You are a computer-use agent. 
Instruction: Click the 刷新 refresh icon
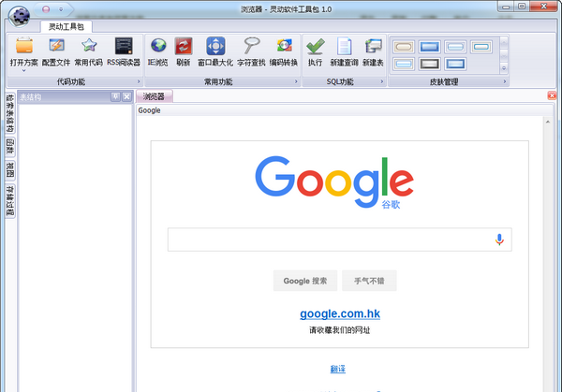click(x=184, y=51)
